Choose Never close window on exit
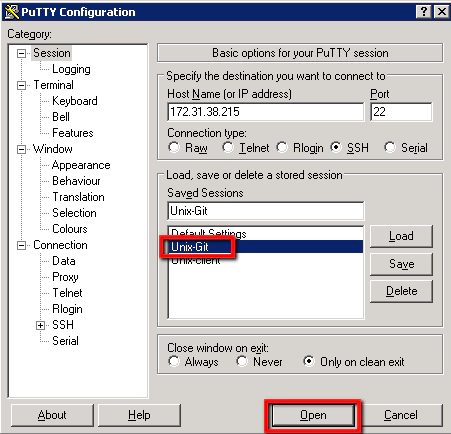Screen dimensions: 451x434 coord(242,361)
